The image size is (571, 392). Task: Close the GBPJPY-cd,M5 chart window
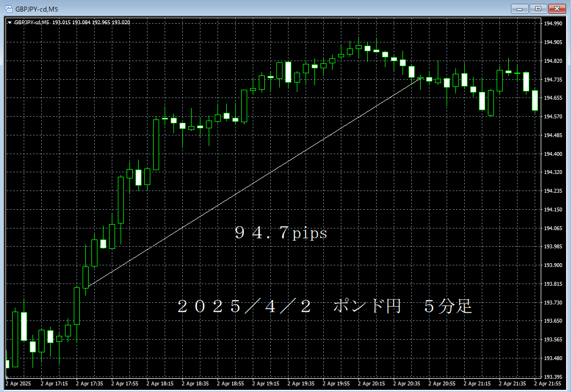pyautogui.click(x=557, y=9)
